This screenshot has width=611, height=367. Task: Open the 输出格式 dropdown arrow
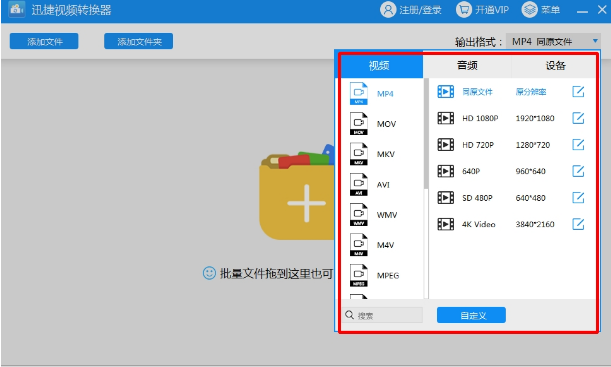595,41
